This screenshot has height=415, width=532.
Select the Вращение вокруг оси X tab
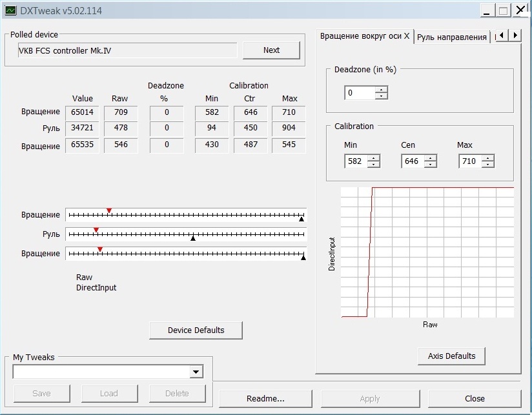[x=365, y=36]
